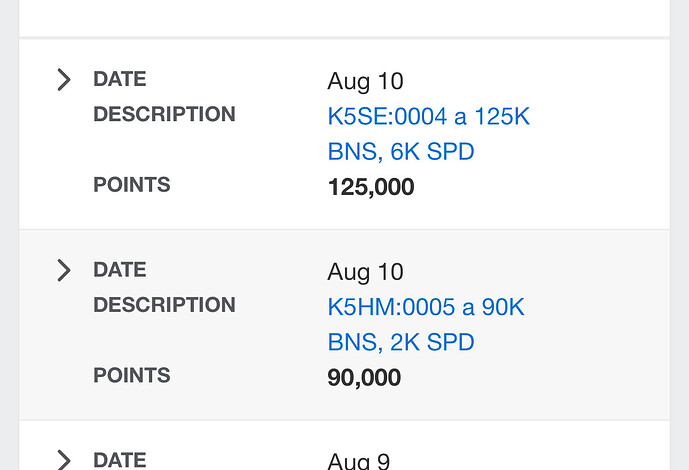The width and height of the screenshot is (689, 470).
Task: Click POINTS label beside 90,000
Action: click(x=131, y=375)
